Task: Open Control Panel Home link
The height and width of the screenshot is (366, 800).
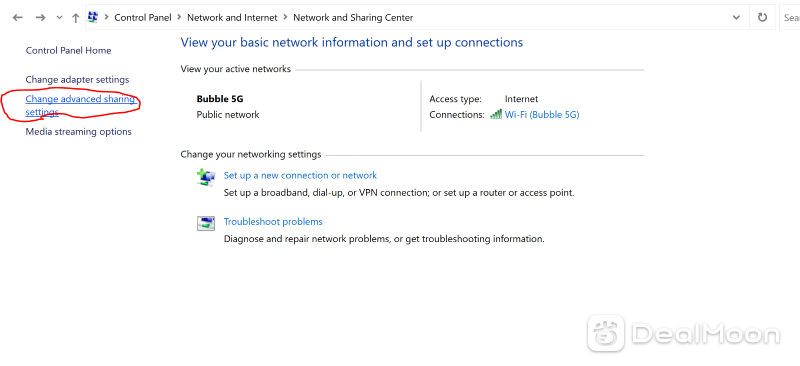Action: (x=68, y=51)
